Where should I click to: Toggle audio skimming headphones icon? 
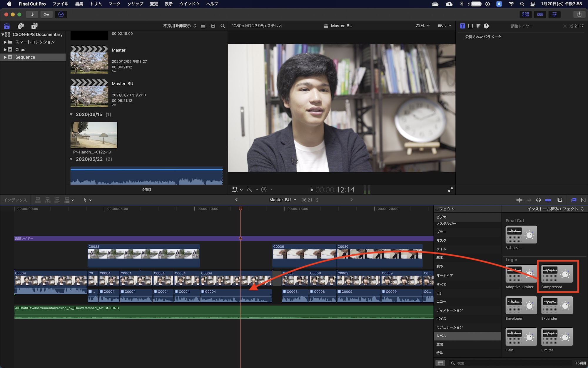click(x=538, y=200)
